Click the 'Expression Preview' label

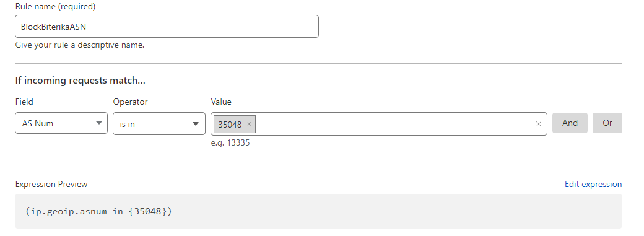click(51, 184)
